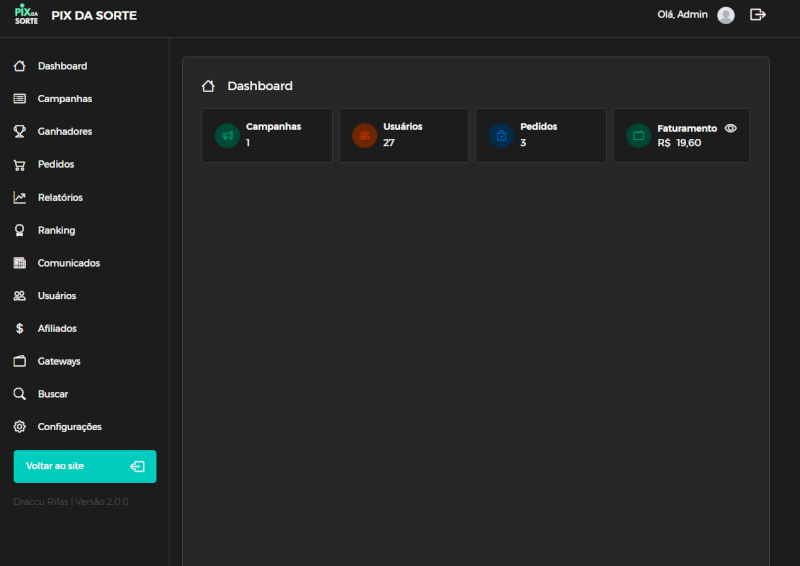Screen dimensions: 800x566
Task: Click the blue Pedidos card icon
Action: [x=501, y=135]
